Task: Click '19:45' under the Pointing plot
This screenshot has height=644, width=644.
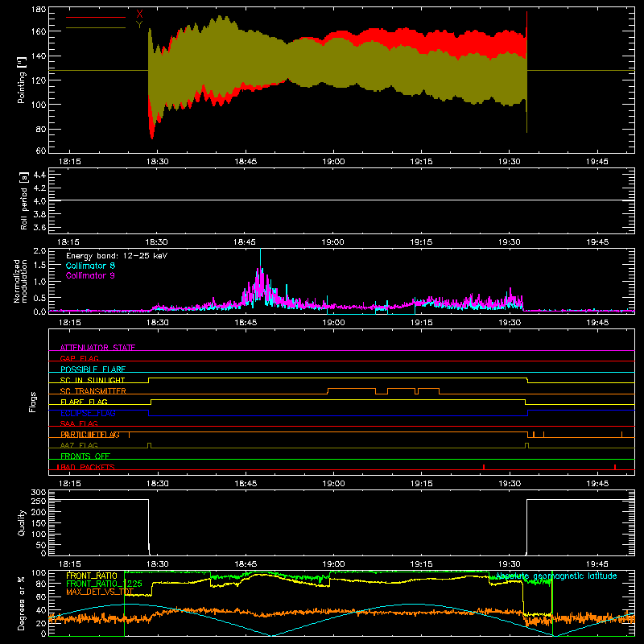Action: (x=597, y=162)
